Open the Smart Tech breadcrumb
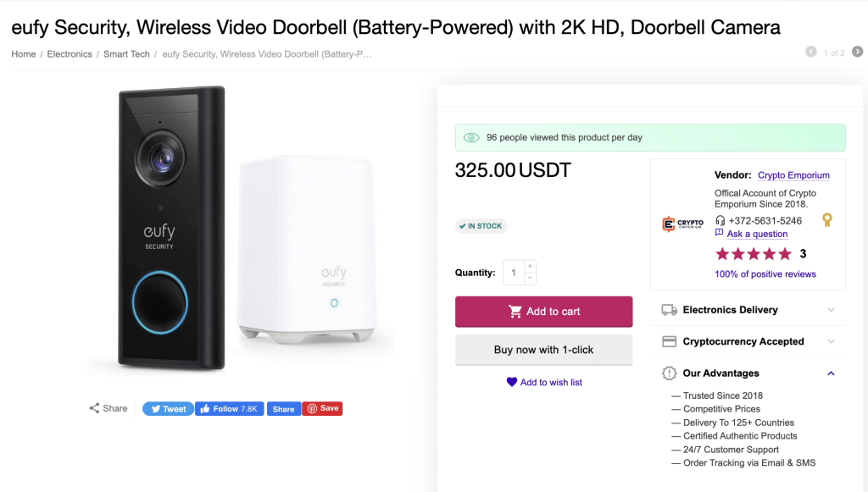Viewport: 868px width, 492px height. [126, 54]
